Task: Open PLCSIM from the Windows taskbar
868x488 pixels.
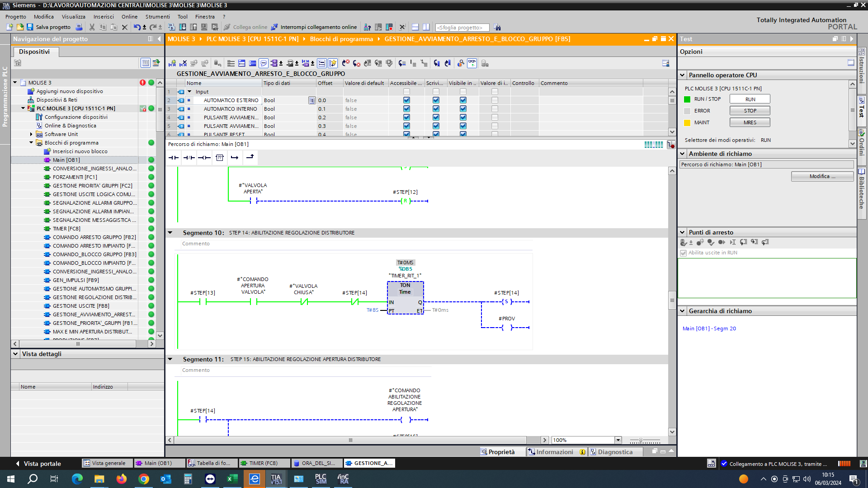Action: click(321, 479)
